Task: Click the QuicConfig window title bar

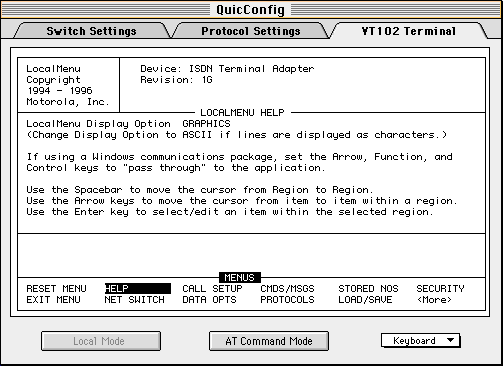Action: [x=251, y=9]
